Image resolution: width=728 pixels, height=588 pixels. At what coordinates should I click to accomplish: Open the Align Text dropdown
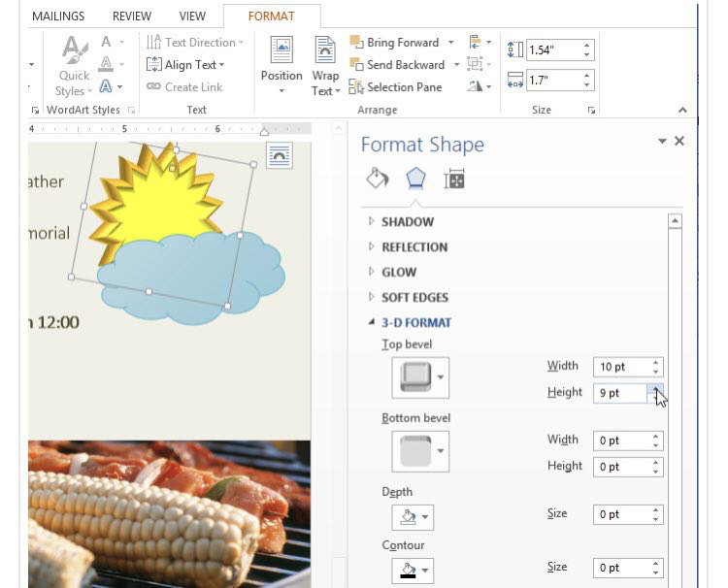click(185, 65)
